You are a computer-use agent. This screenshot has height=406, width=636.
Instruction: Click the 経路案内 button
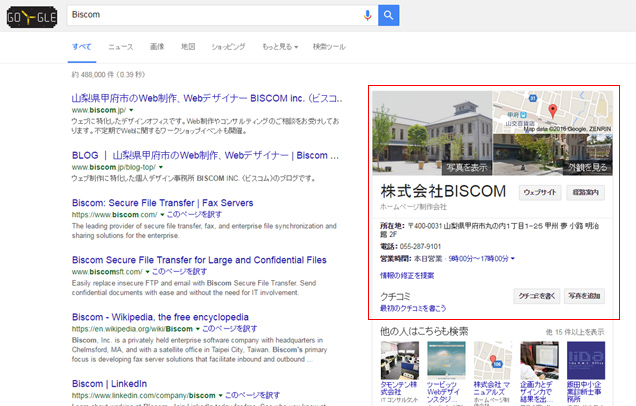coord(585,192)
